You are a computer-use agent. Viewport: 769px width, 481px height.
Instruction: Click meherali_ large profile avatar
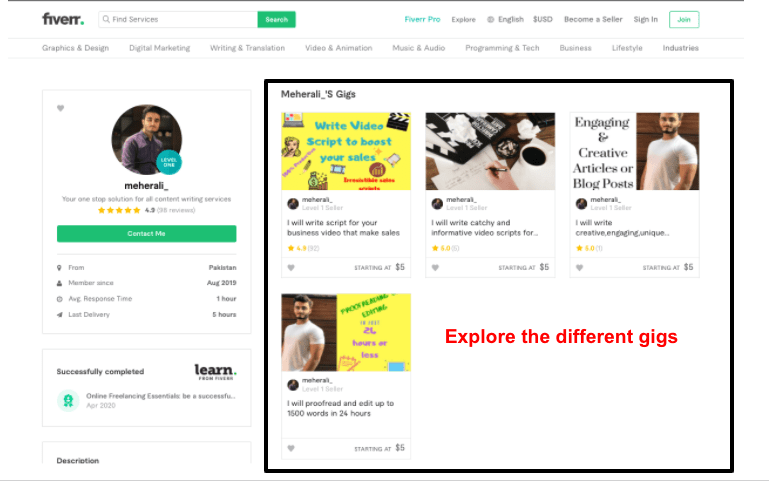point(147,140)
